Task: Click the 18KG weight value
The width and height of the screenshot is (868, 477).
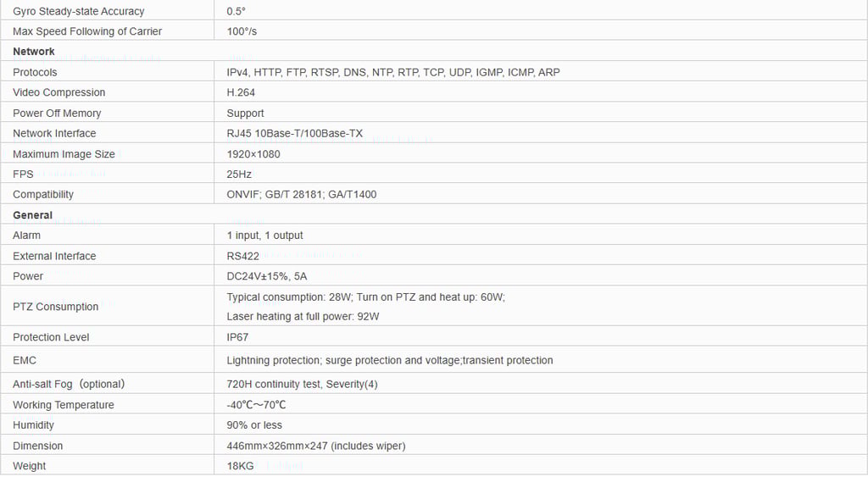Action: (240, 466)
